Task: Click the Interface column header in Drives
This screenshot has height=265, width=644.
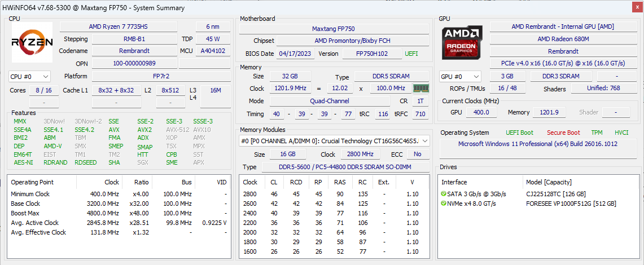Action: [x=454, y=182]
